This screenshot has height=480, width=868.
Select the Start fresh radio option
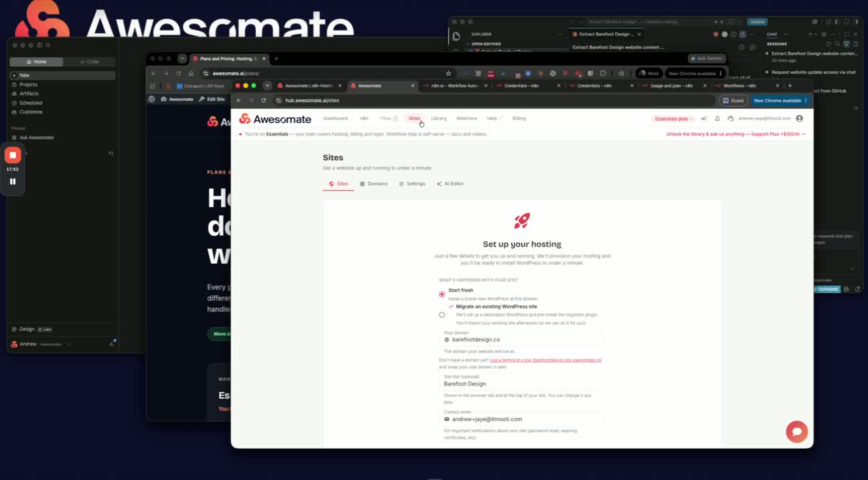[441, 294]
